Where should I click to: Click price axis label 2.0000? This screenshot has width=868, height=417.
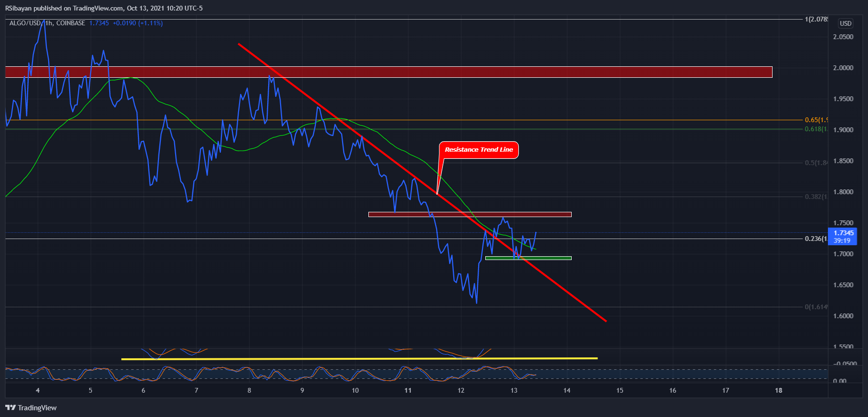[x=843, y=68]
